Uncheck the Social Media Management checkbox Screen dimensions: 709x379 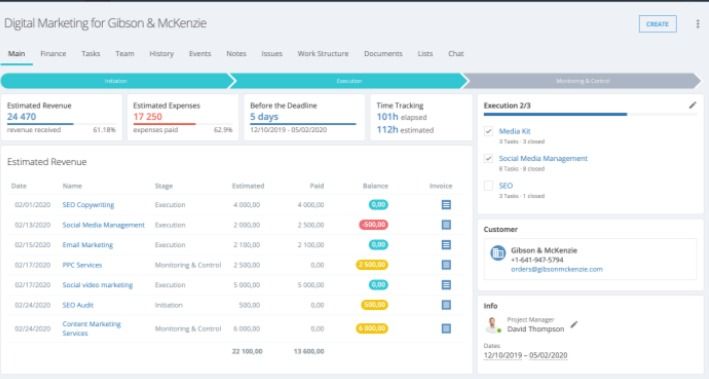[x=488, y=158]
